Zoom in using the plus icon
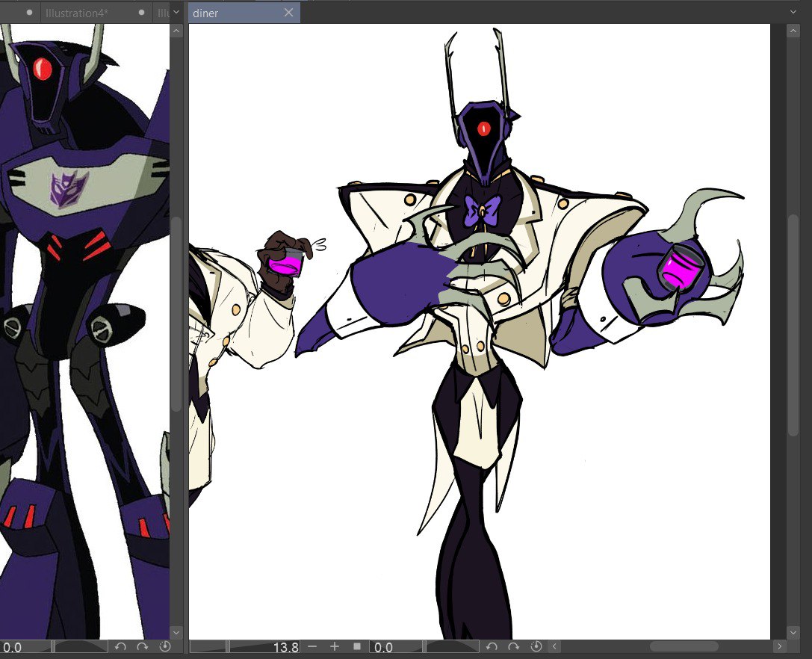This screenshot has width=812, height=659. (x=334, y=646)
